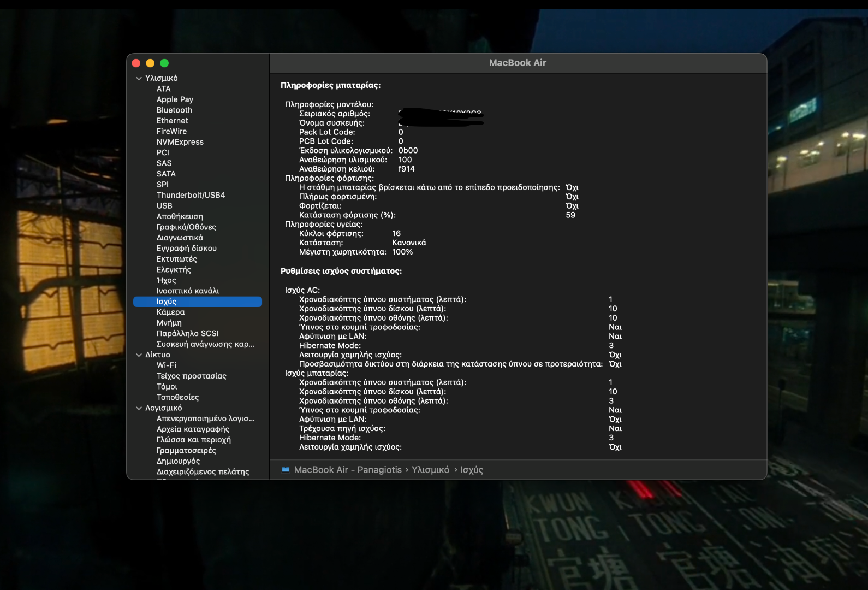Viewport: 868px width, 590px height.
Task: Click MacBook Air - Panagiotis in path bar
Action: click(348, 470)
